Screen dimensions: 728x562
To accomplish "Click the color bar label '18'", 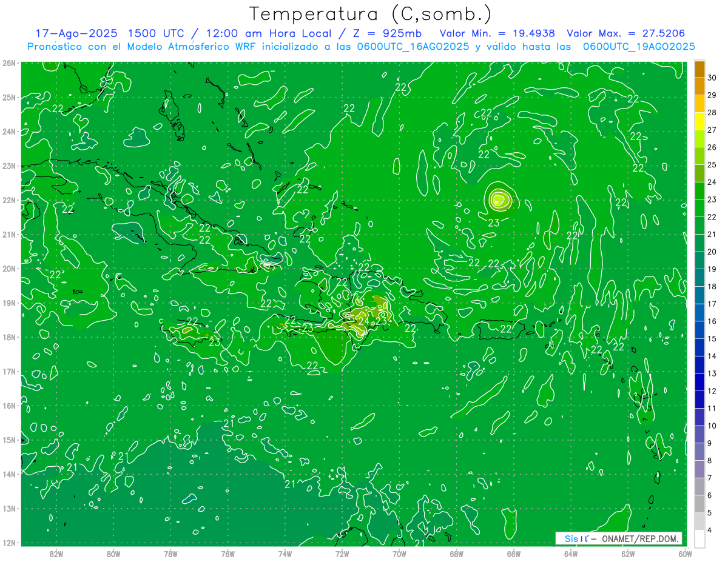I will pyautogui.click(x=712, y=286).
